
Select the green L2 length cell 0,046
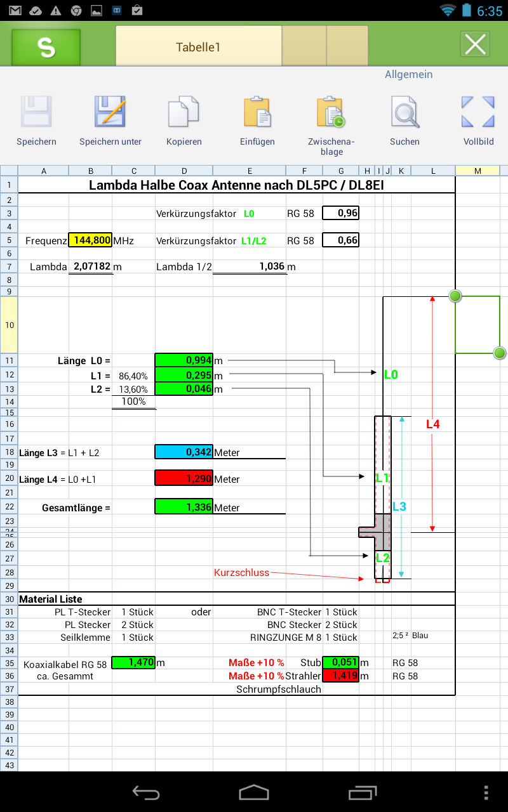(x=184, y=389)
